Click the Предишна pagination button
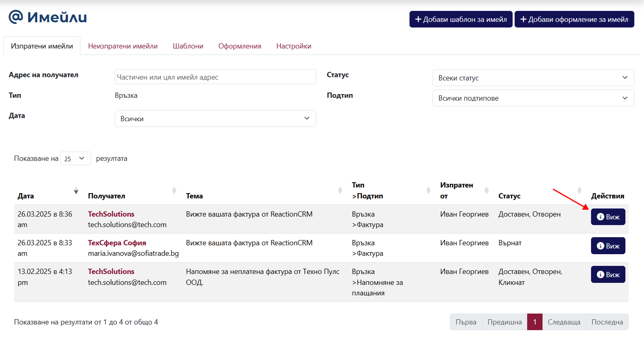Screen dimensions: 644x337 pos(505,322)
